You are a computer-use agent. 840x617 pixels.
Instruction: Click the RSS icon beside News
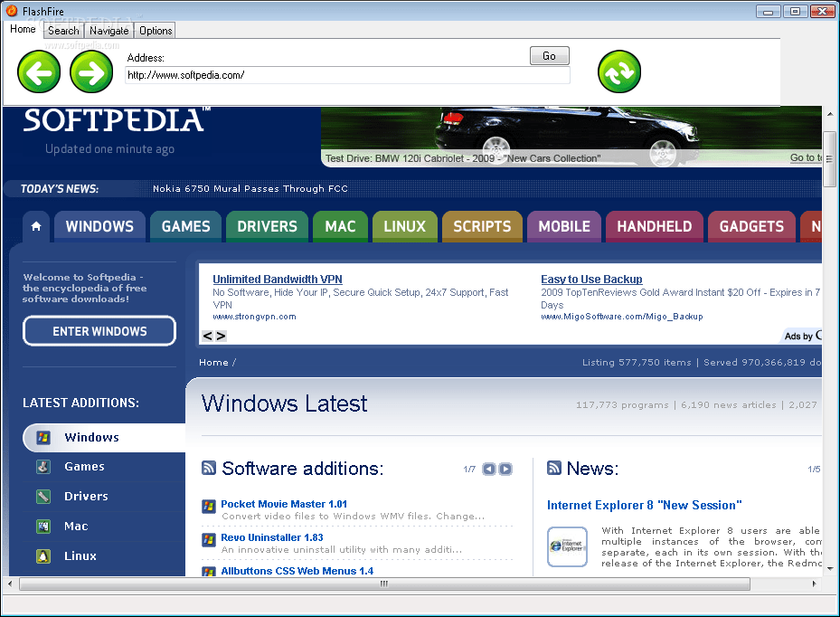pyautogui.click(x=554, y=468)
